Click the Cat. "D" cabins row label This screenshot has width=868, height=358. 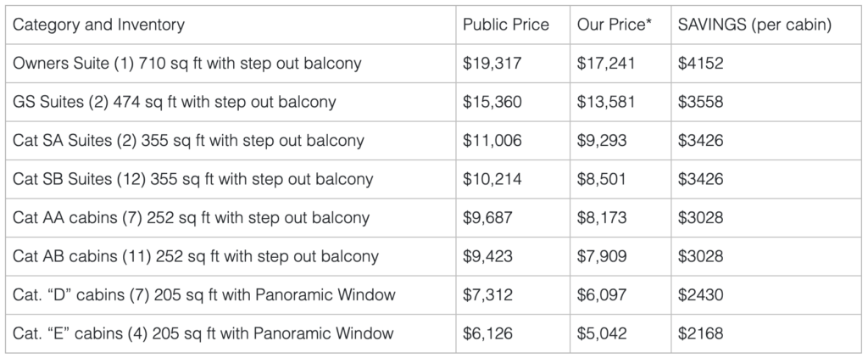[204, 295]
